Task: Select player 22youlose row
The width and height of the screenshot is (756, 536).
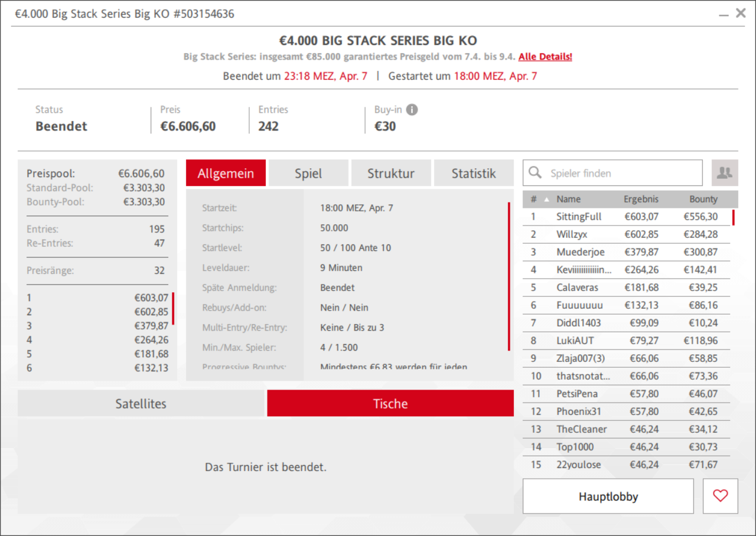Action: 627,465
